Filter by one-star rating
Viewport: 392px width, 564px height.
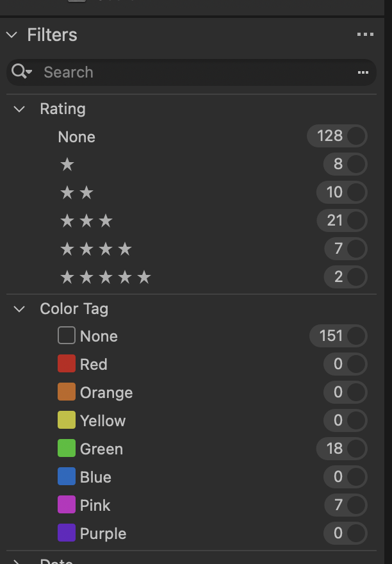(67, 165)
